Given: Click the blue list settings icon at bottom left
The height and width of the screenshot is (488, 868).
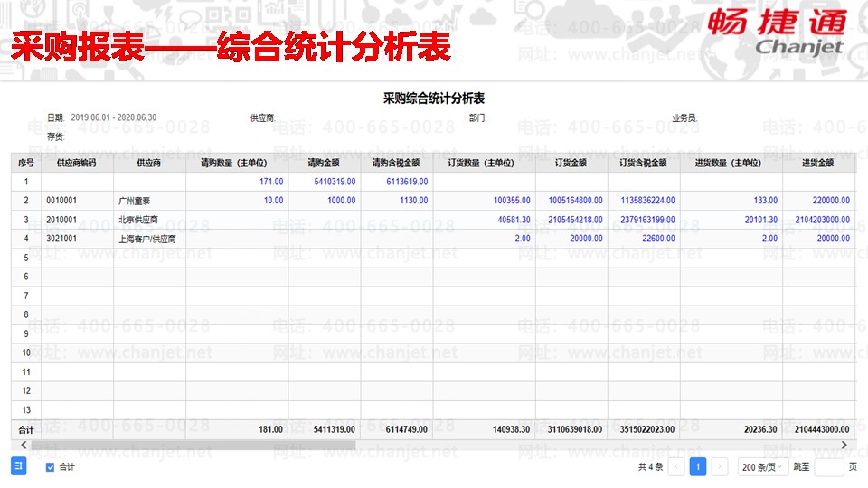Looking at the screenshot, I should coord(18,466).
